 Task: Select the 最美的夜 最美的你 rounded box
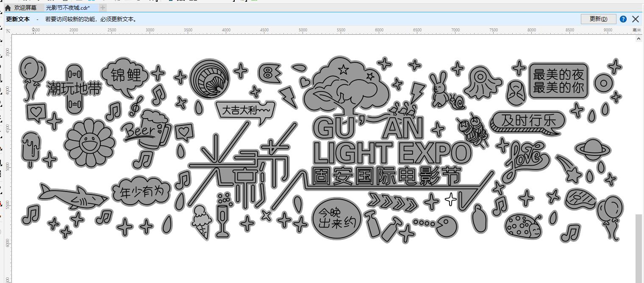click(558, 81)
